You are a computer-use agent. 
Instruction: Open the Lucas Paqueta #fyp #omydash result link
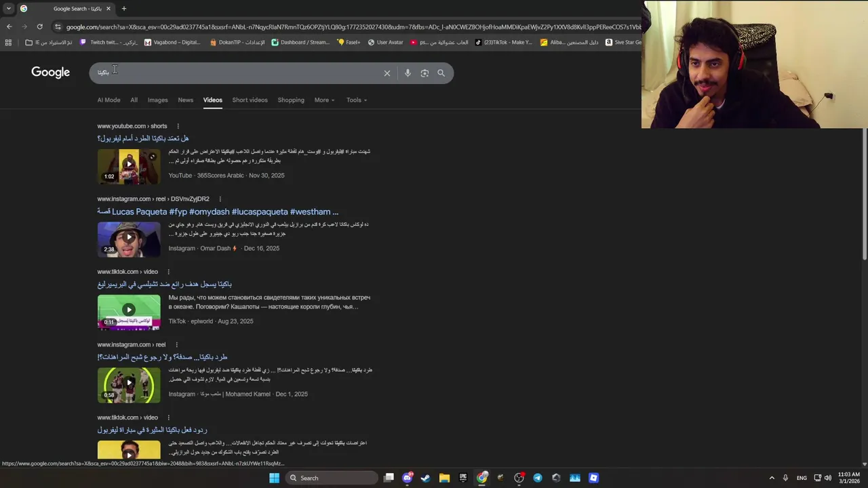[x=218, y=211]
